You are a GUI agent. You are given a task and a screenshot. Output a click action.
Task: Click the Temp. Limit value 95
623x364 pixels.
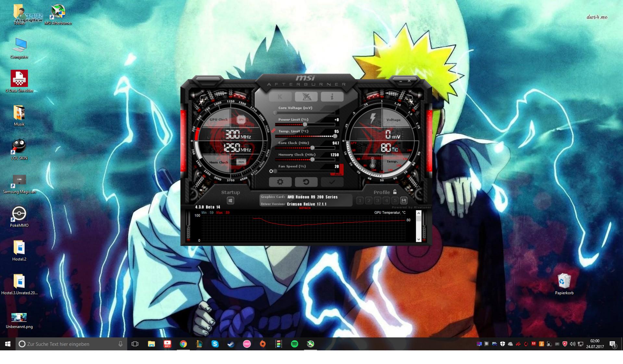pos(336,132)
